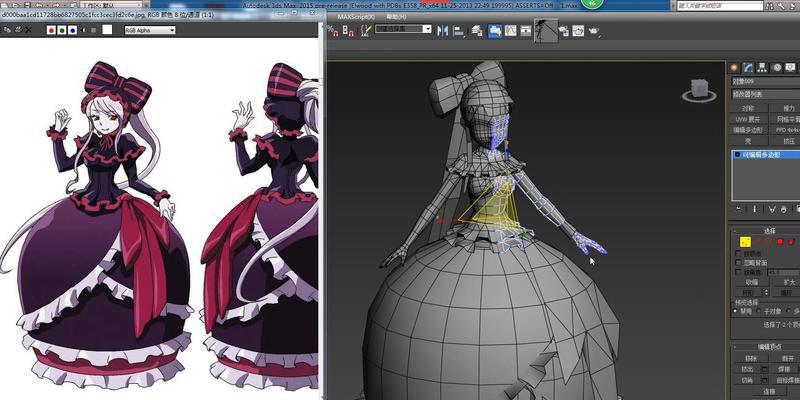This screenshot has height=400, width=800.
Task: Open the 帮助(H) help menu
Action: tap(396, 17)
